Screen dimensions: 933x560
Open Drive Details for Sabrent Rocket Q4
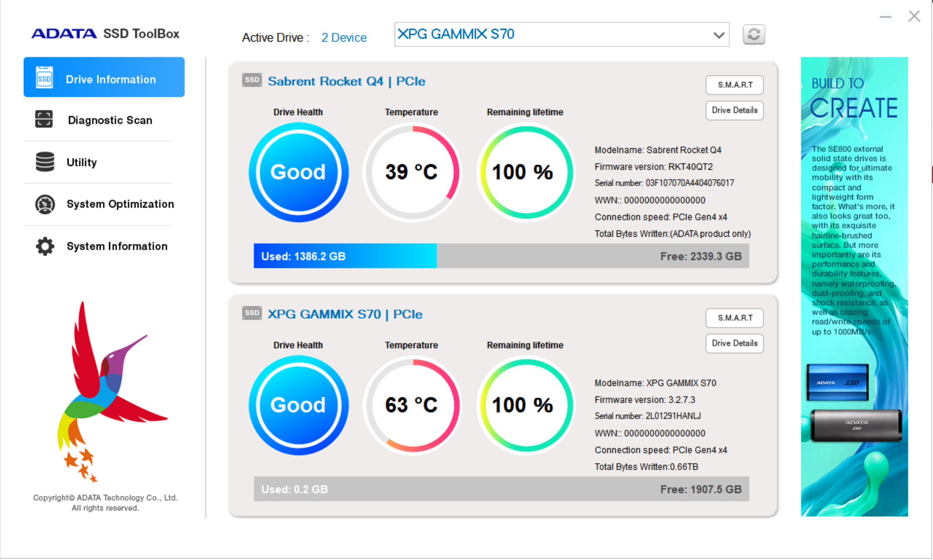734,110
